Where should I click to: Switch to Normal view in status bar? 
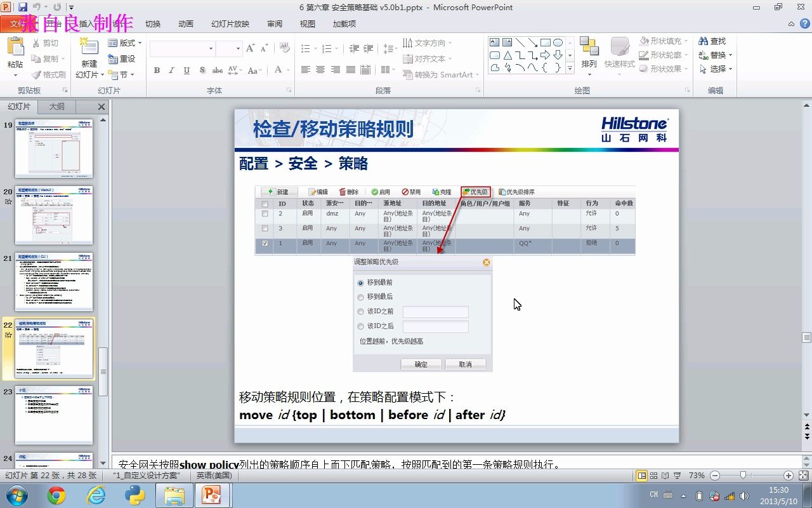coord(642,476)
